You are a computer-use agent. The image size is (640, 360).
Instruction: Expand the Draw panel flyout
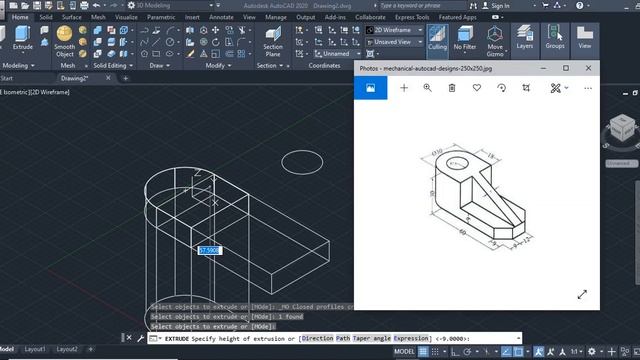coord(160,65)
